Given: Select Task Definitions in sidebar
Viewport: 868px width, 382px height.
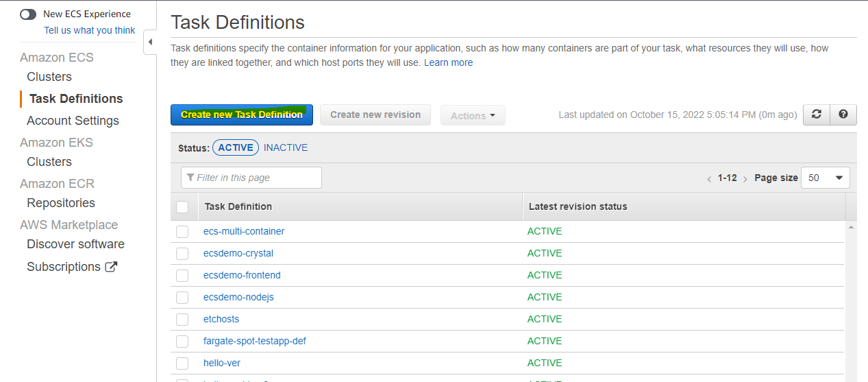Looking at the screenshot, I should [x=76, y=99].
